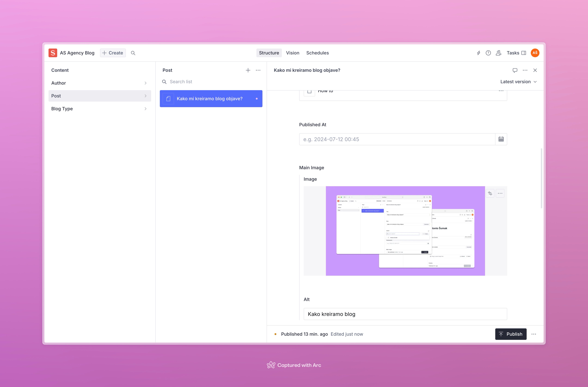588x387 pixels.
Task: Open the calendar date picker icon
Action: [x=501, y=139]
